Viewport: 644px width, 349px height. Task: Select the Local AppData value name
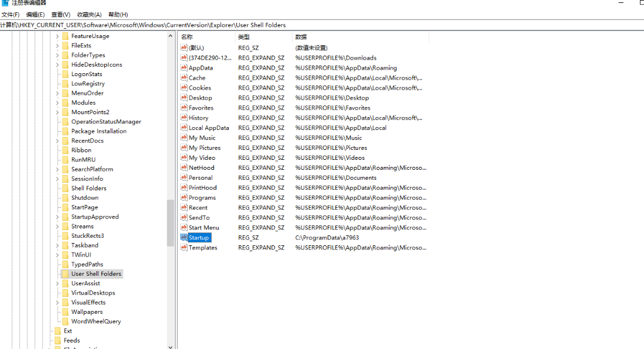(x=209, y=128)
